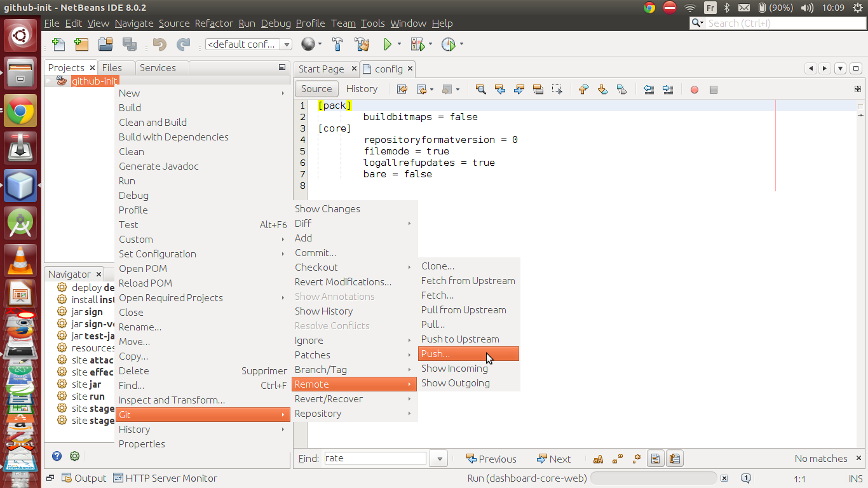The image size is (868, 488).
Task: Click the New File toolbar icon
Action: click(58, 44)
